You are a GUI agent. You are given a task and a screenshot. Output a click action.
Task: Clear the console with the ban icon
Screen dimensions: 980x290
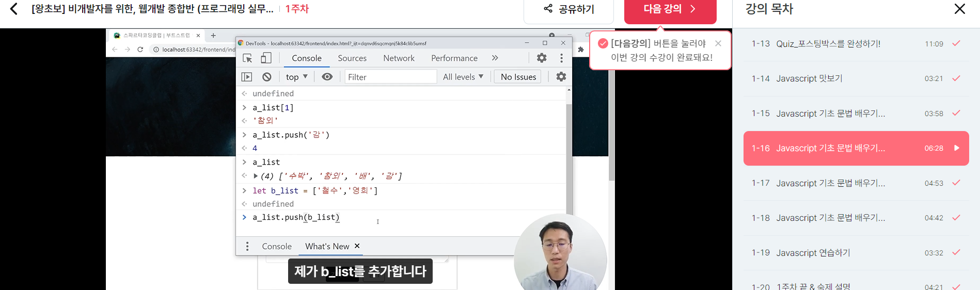point(266,77)
